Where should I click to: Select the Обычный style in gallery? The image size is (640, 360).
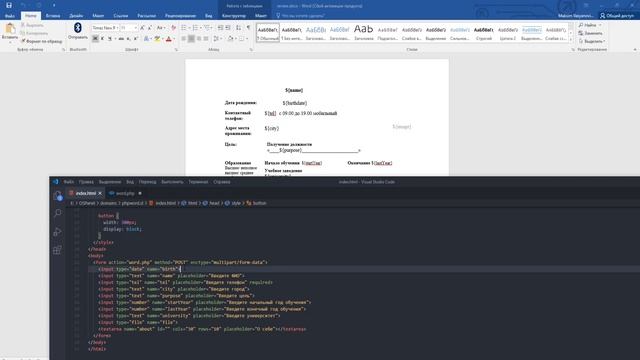click(268, 32)
